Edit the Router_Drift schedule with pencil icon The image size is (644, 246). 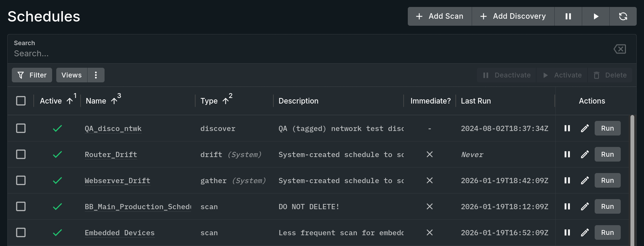click(585, 154)
